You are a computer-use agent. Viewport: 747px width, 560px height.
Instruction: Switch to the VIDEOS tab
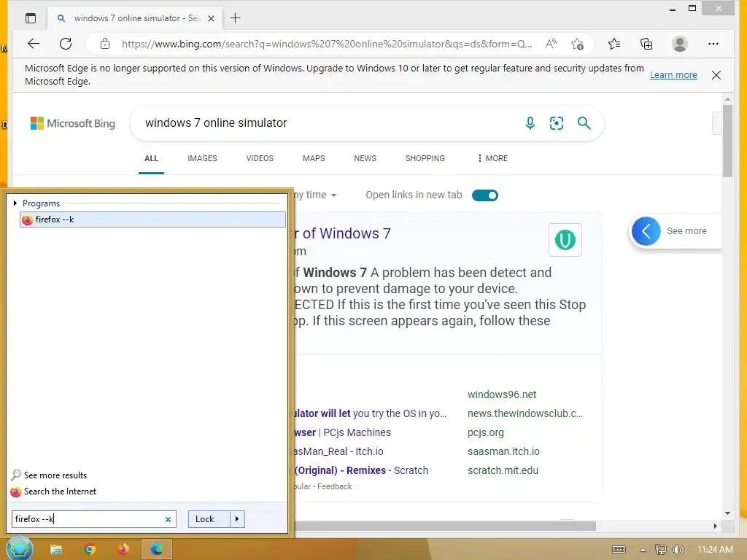tap(260, 158)
